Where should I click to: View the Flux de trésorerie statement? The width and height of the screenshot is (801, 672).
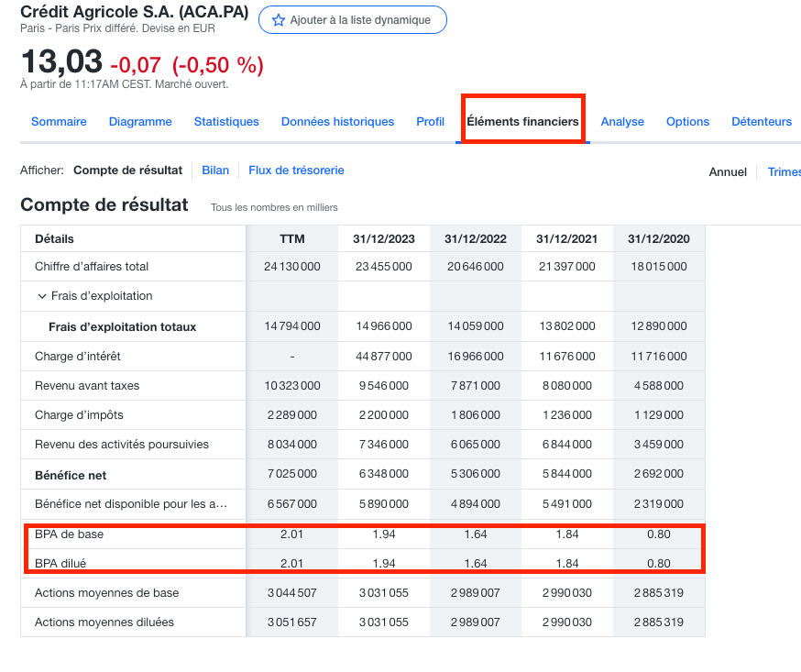pyautogui.click(x=296, y=171)
